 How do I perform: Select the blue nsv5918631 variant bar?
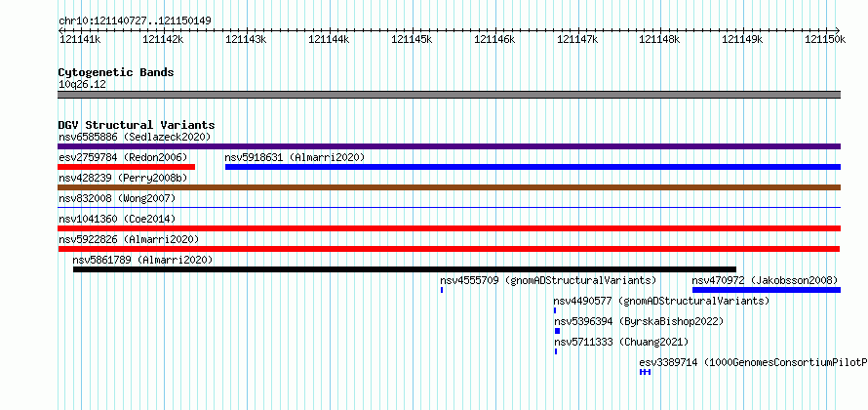click(x=533, y=167)
